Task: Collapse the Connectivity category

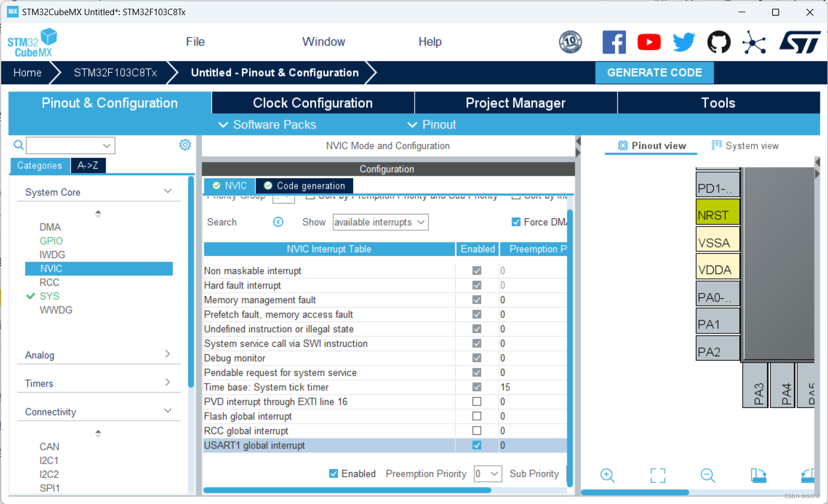Action: tap(168, 411)
